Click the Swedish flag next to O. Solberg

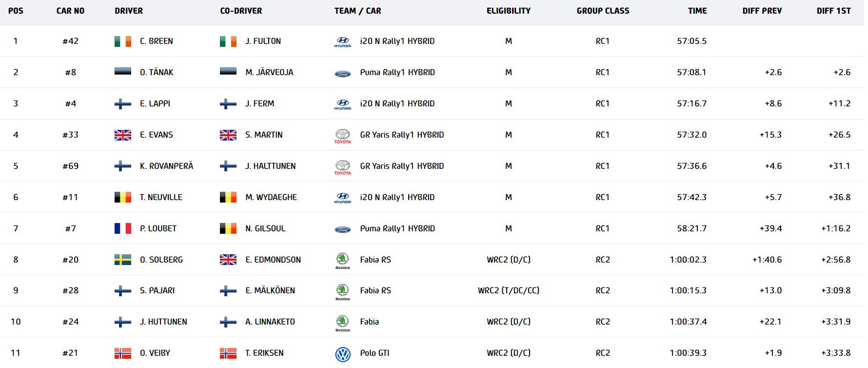coord(123,260)
